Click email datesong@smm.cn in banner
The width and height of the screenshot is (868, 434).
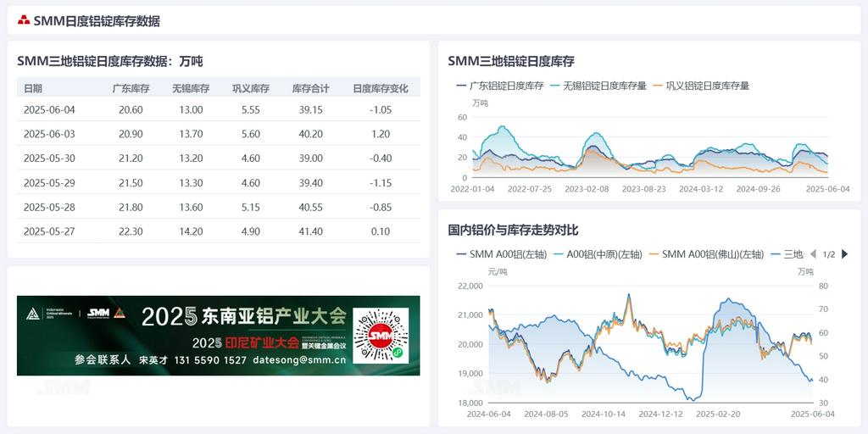(299, 359)
